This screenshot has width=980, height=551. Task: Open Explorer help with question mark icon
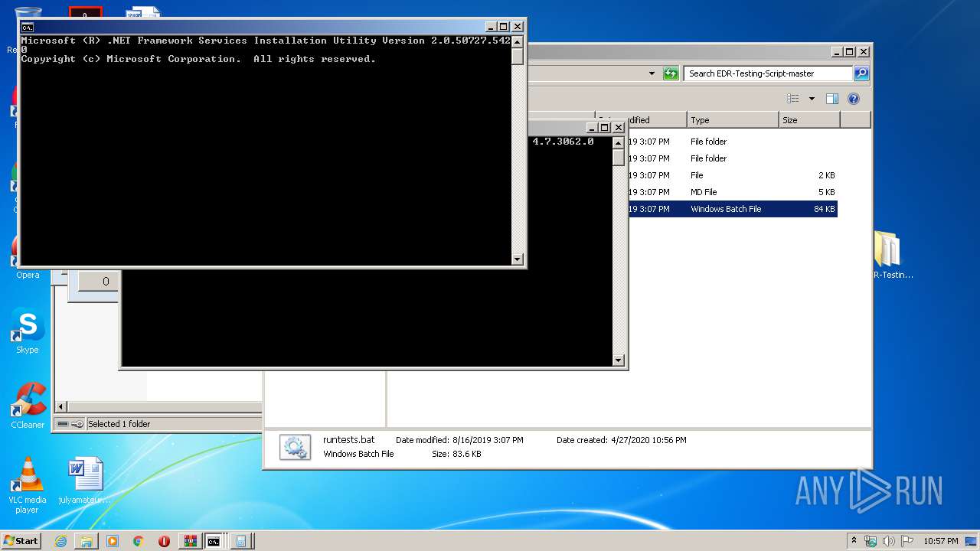coord(854,99)
